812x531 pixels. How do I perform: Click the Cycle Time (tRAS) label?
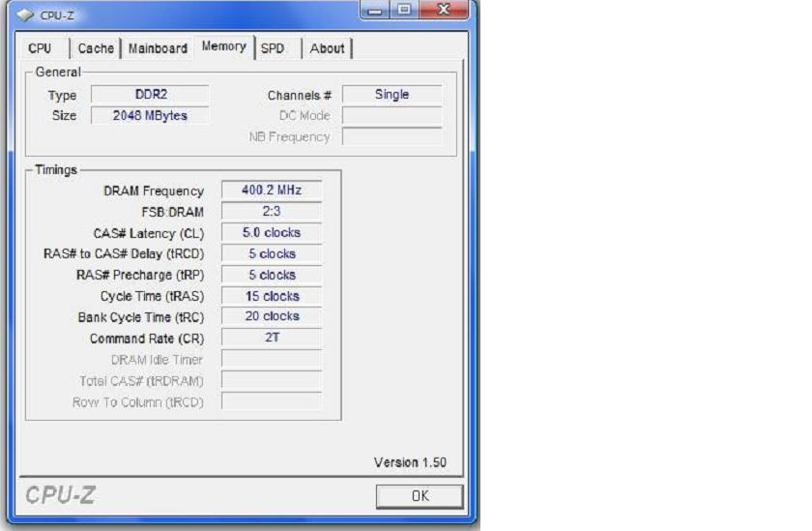click(153, 296)
